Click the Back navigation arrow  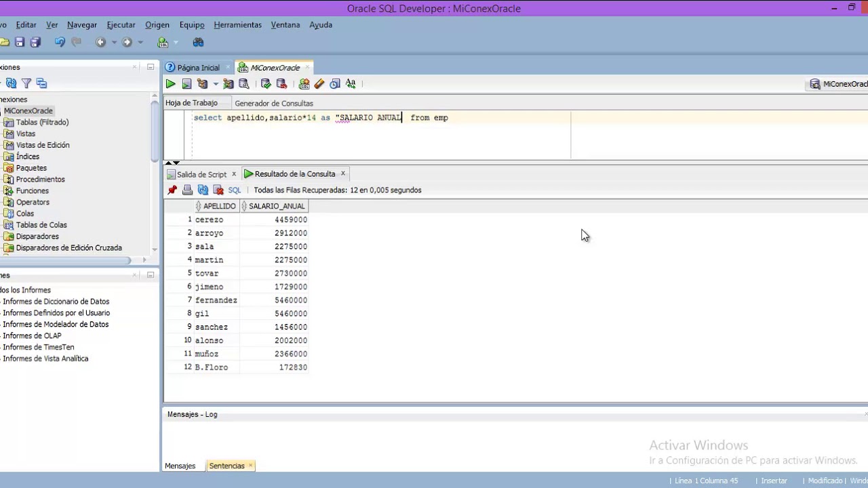tap(100, 42)
